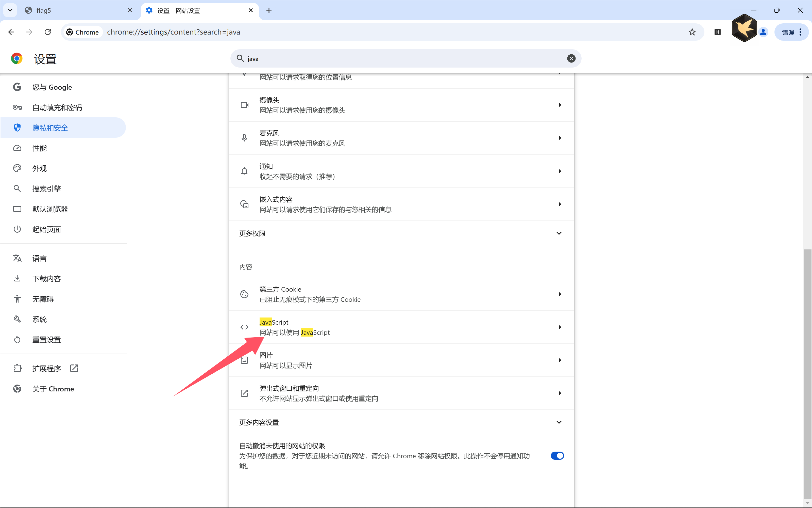This screenshot has height=508, width=812.
Task: Open 图片 image content settings
Action: [402, 360]
